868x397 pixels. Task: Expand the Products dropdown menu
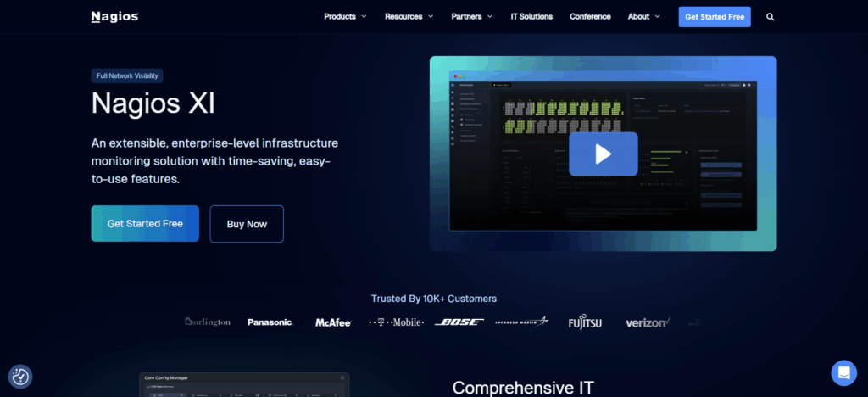[345, 16]
